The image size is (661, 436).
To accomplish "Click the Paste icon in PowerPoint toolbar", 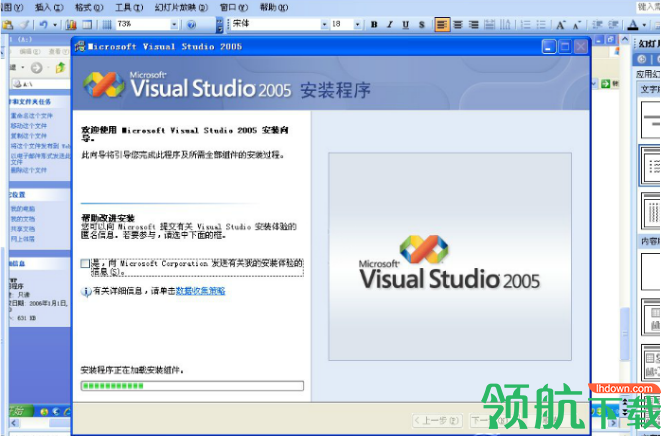I will (x=8, y=25).
